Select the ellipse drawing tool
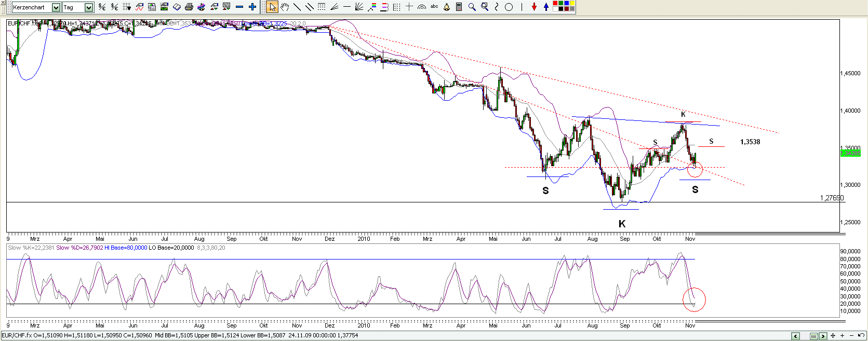 pyautogui.click(x=509, y=7)
